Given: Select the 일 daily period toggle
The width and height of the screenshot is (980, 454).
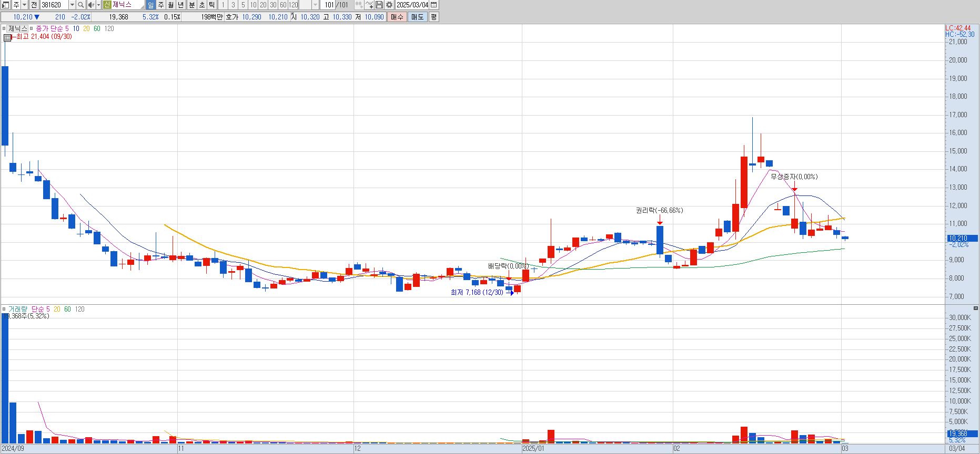Looking at the screenshot, I should [151, 5].
